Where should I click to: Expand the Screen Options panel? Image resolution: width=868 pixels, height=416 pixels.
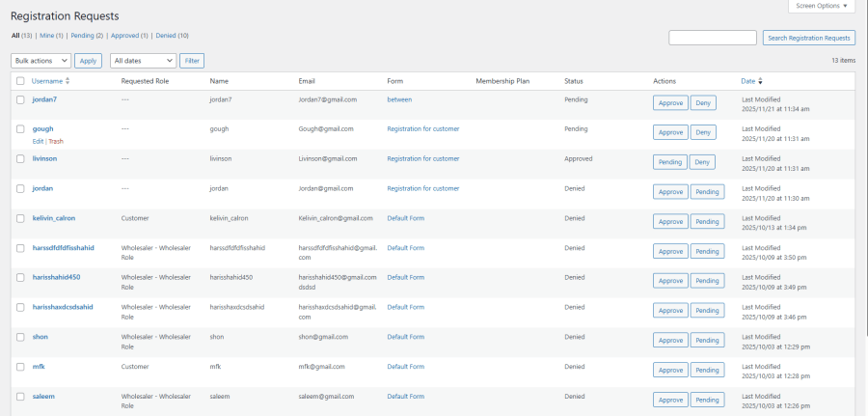click(822, 6)
